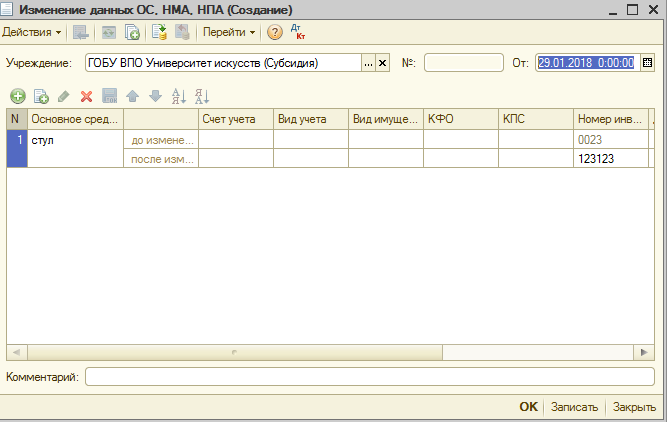The image size is (667, 422).
Task: Click the green add row icon
Action: pyautogui.click(x=18, y=96)
